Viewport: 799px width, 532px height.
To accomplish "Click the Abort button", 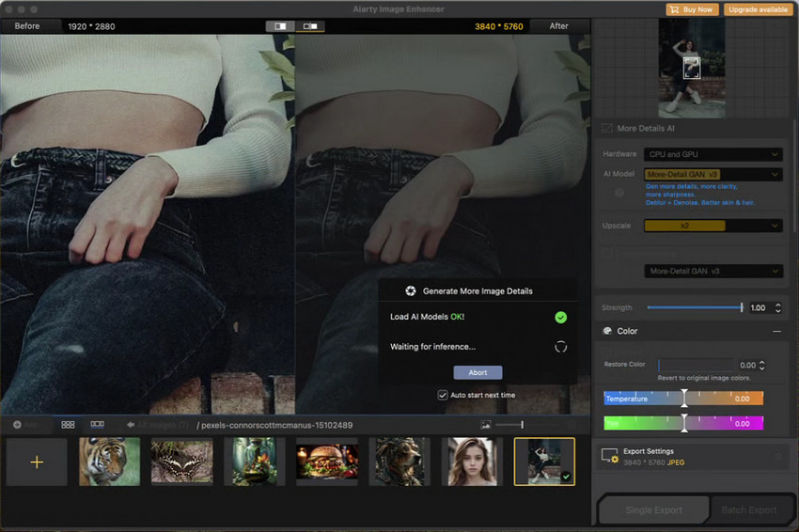I will (x=478, y=372).
